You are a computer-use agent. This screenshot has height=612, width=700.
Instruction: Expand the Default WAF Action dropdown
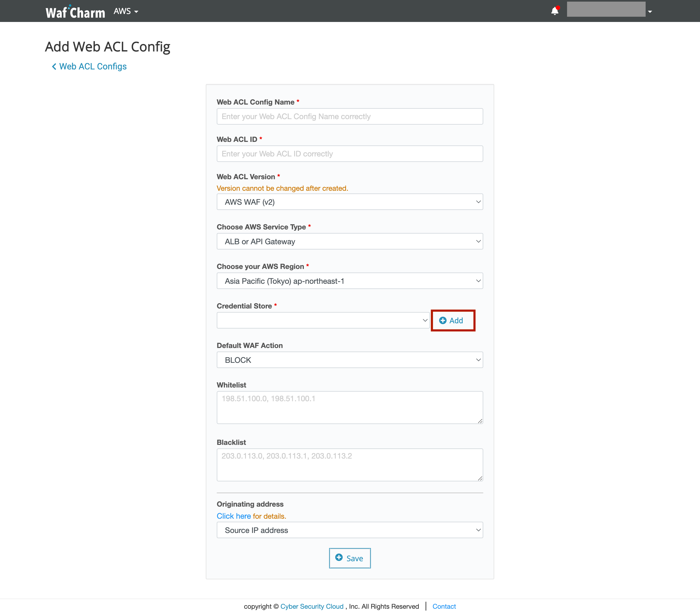coord(349,360)
